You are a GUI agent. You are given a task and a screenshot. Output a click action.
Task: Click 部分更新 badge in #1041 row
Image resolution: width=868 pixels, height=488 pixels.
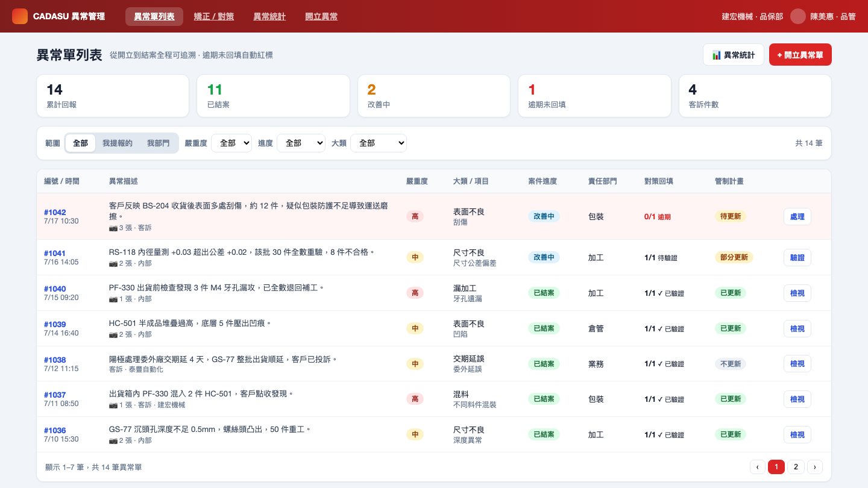click(734, 257)
